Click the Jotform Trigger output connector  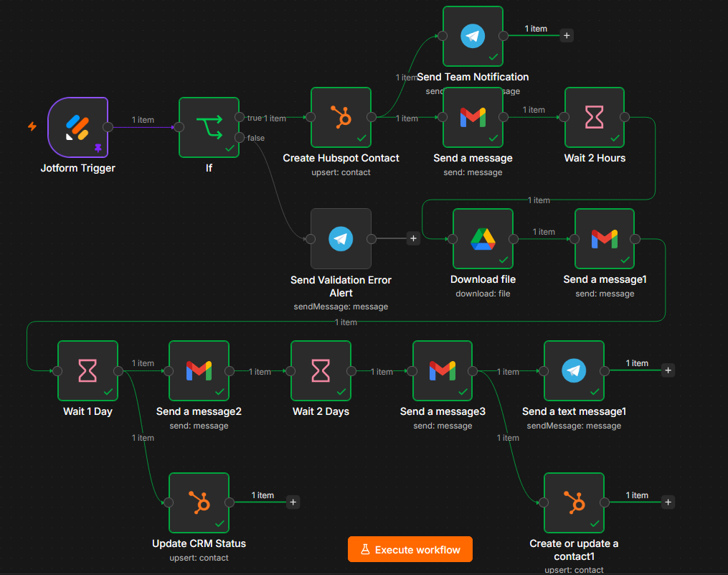click(108, 127)
